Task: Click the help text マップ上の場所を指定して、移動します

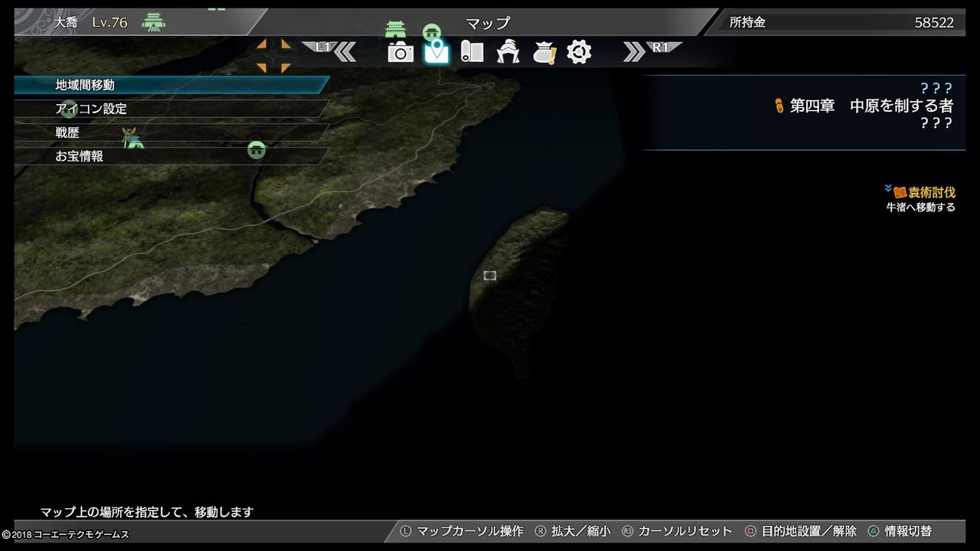Action: coord(147,512)
